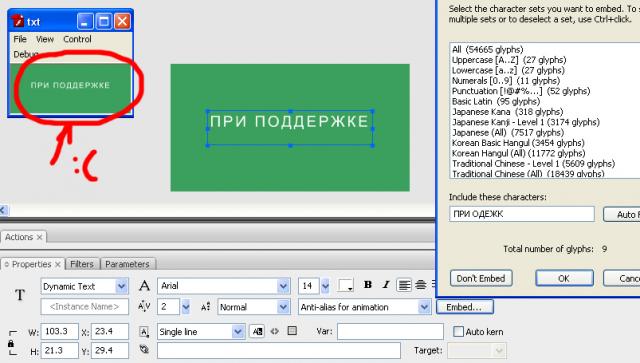
Task: Align text left in Properties
Action: tap(404, 285)
